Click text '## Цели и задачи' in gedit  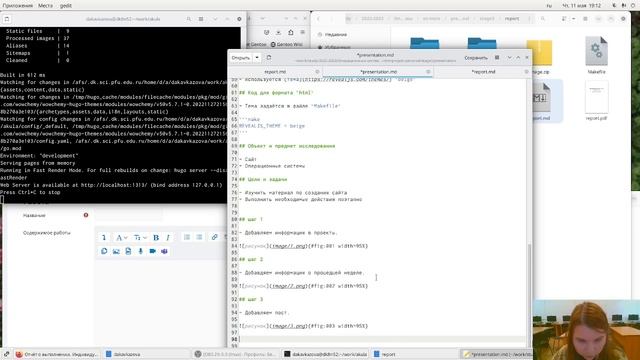pos(263,179)
